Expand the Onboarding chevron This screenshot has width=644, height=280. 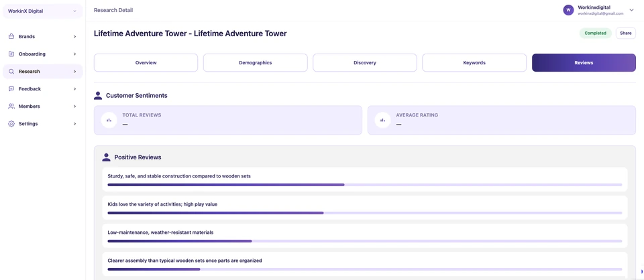click(x=74, y=54)
